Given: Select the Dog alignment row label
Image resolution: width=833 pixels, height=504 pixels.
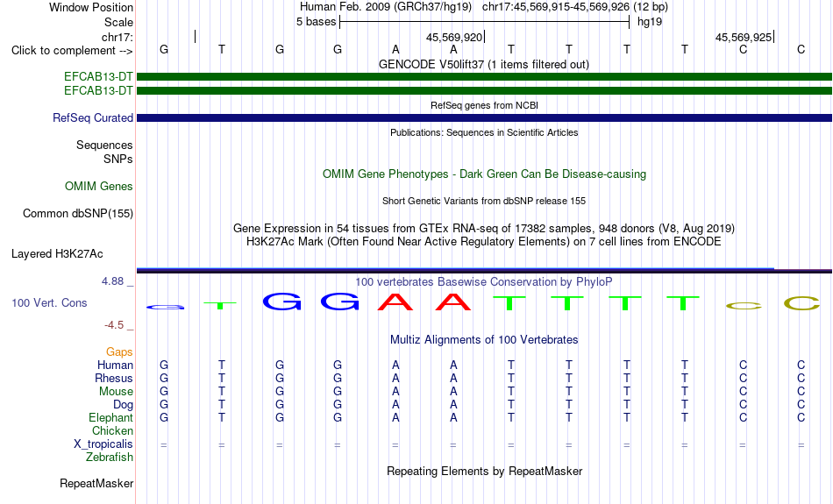Looking at the screenshot, I should coord(124,405).
